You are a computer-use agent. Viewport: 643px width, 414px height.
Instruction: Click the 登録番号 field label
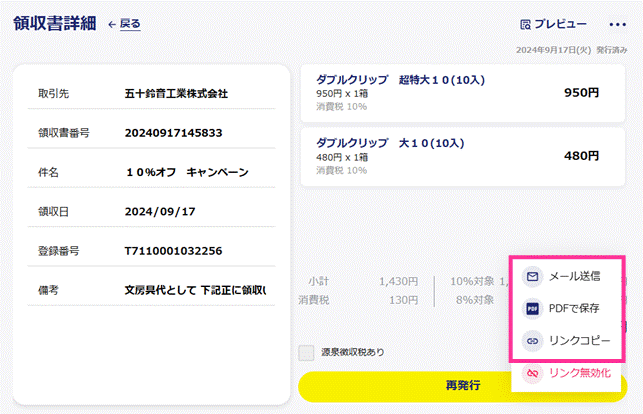coord(59,251)
